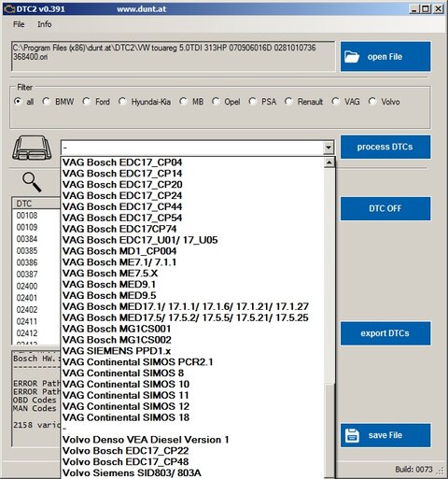Open the Info menu

tap(45, 24)
